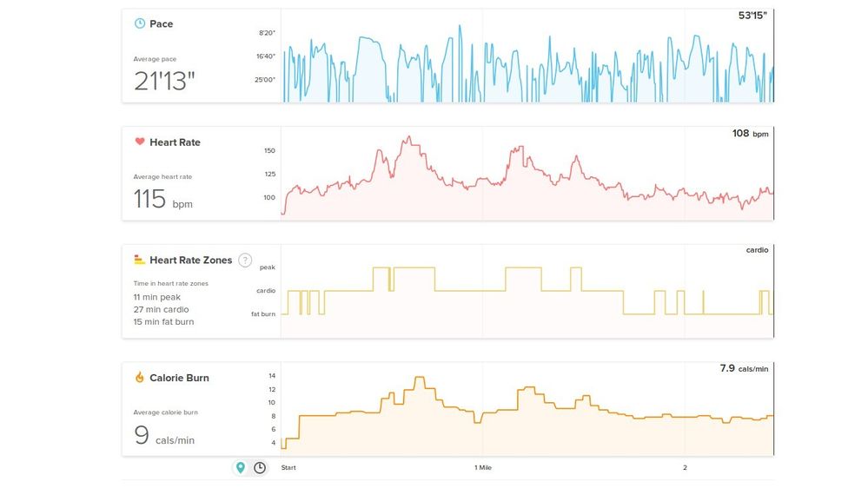Click the 53'15" pace readout
The image size is (868, 488).
point(752,16)
